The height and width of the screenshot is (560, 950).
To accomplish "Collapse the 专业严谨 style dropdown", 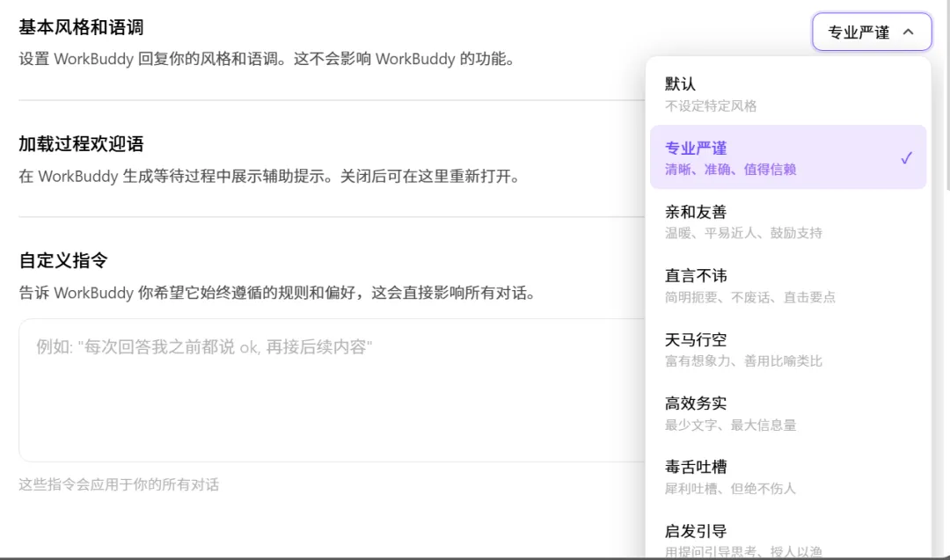I will [871, 32].
